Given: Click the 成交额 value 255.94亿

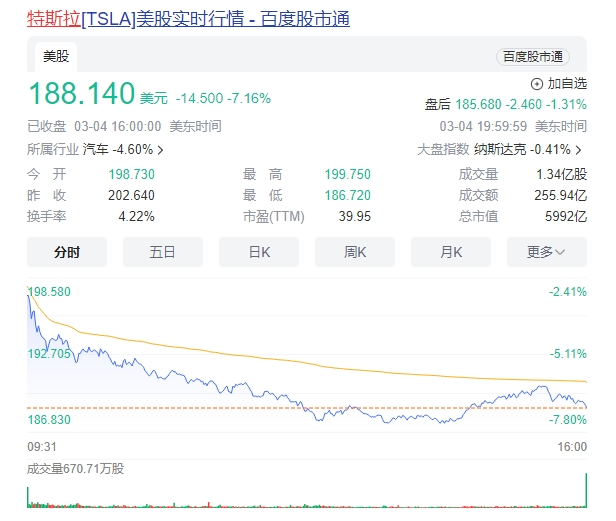Looking at the screenshot, I should [x=561, y=195].
